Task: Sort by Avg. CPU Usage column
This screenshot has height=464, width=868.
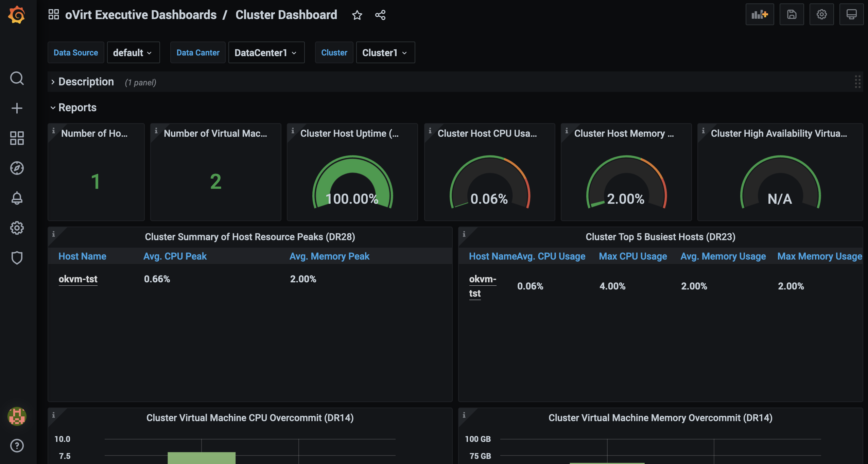Action: [x=551, y=256]
